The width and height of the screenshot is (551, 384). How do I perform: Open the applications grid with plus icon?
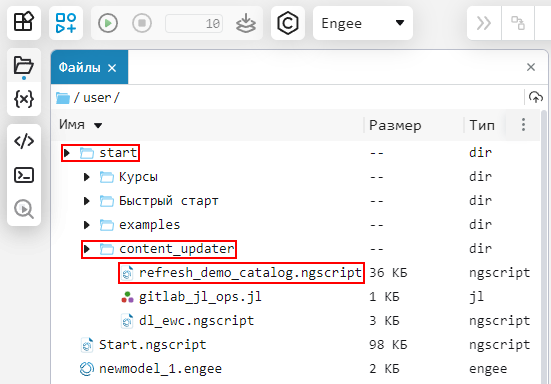[x=66, y=23]
